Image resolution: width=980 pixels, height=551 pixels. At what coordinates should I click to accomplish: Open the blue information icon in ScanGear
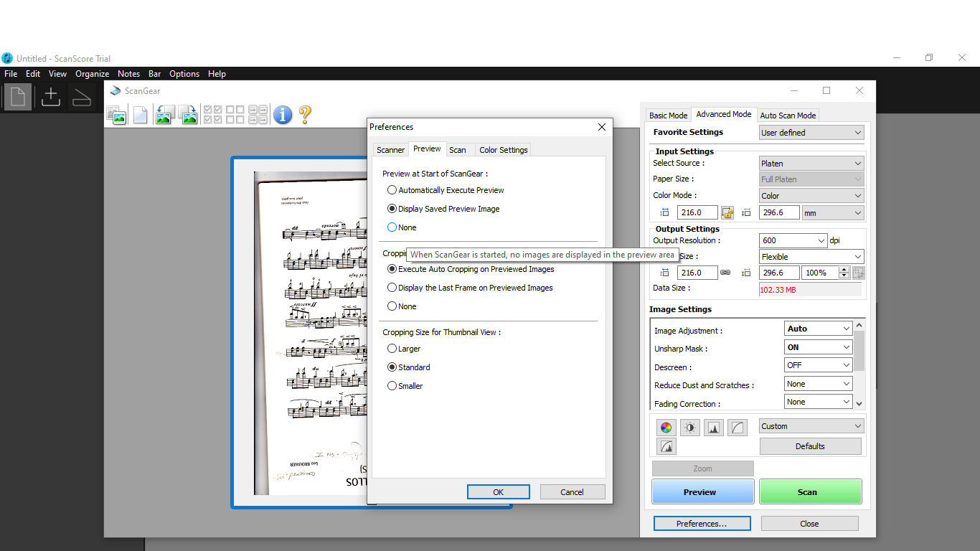point(283,115)
